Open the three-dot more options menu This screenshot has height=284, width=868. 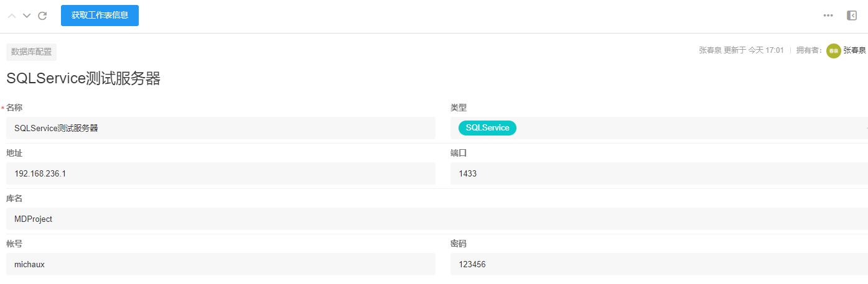[x=828, y=16]
